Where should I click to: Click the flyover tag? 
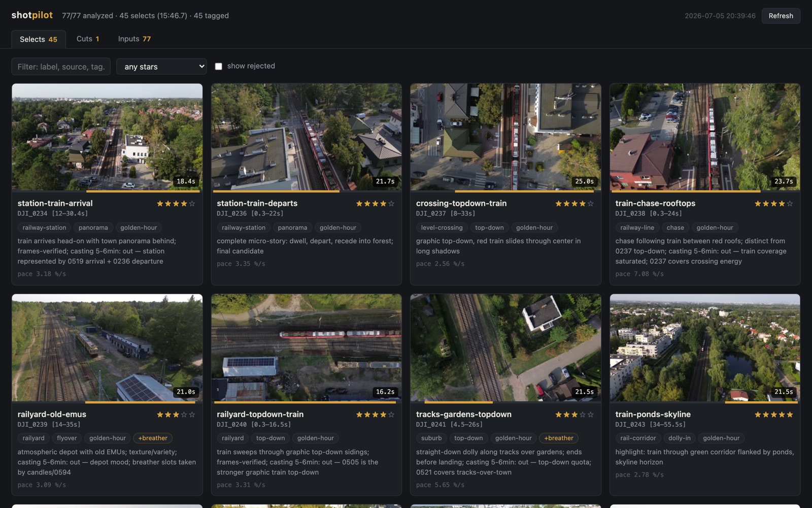pyautogui.click(x=67, y=438)
